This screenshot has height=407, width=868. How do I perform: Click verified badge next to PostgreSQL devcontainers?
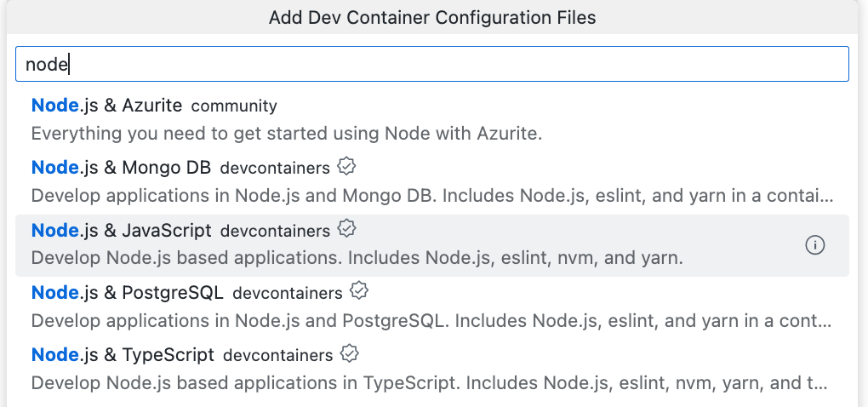tap(359, 291)
